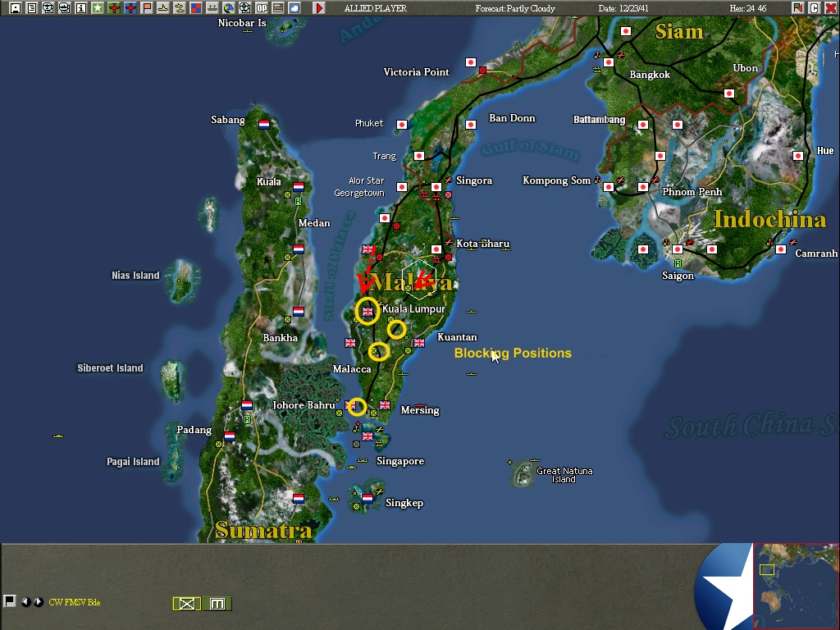Select the Dutch flag at Singkep

367,498
